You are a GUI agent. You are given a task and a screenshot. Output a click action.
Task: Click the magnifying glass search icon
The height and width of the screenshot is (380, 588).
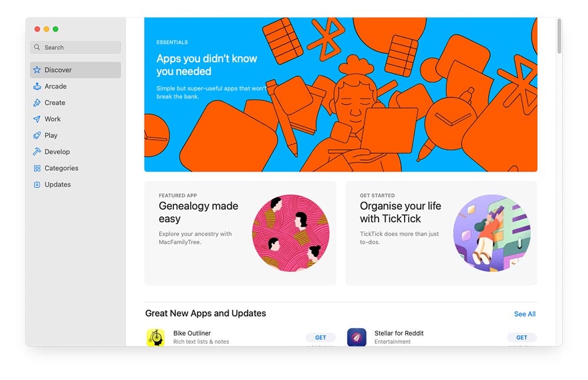point(36,47)
